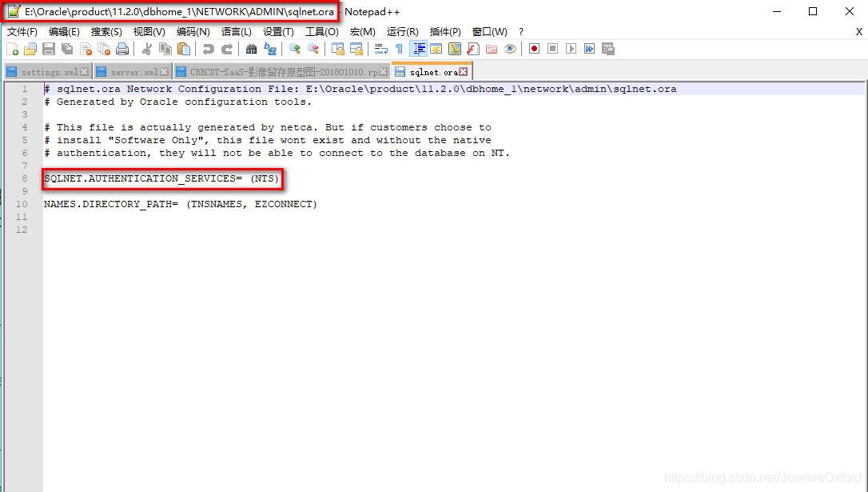The image size is (868, 492).
Task: Click the Print toolbar icon
Action: (x=122, y=49)
